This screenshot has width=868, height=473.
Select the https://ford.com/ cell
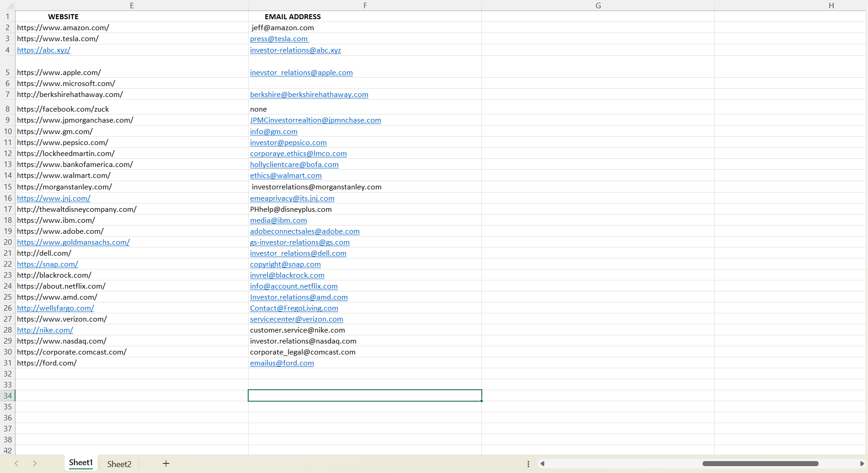(132, 363)
